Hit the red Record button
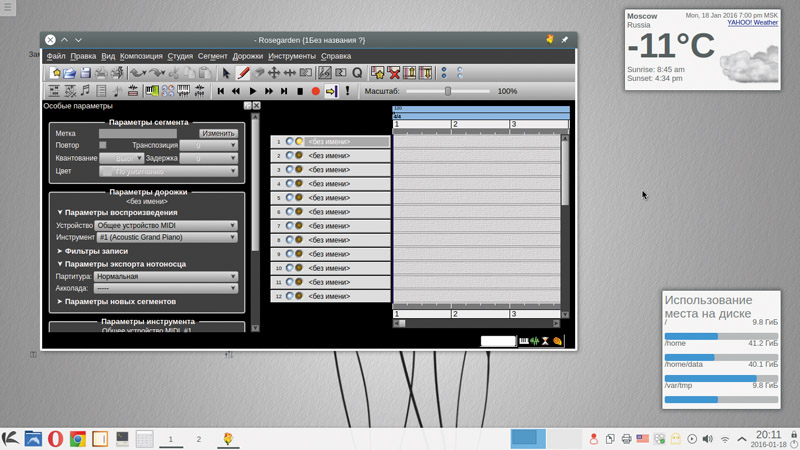The width and height of the screenshot is (800, 450). pos(315,91)
